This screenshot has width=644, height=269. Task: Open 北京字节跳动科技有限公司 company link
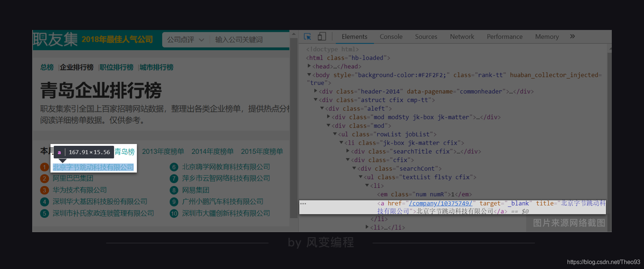point(93,167)
